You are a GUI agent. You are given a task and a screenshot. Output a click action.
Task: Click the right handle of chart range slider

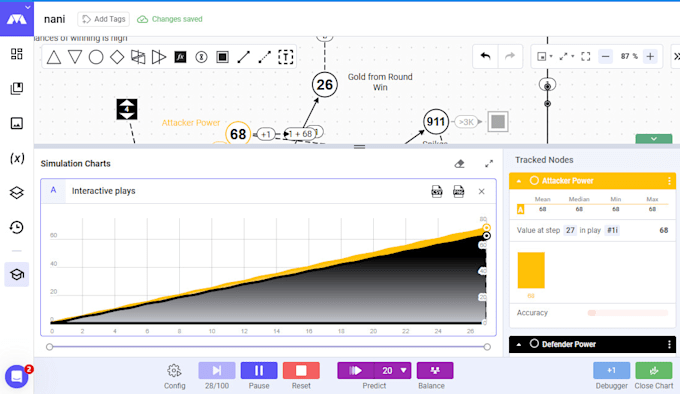487,347
